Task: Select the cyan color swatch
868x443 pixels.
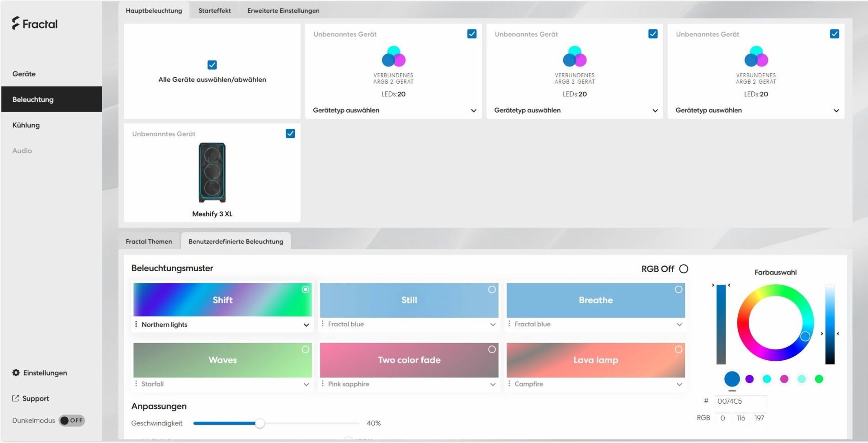Action: point(767,379)
